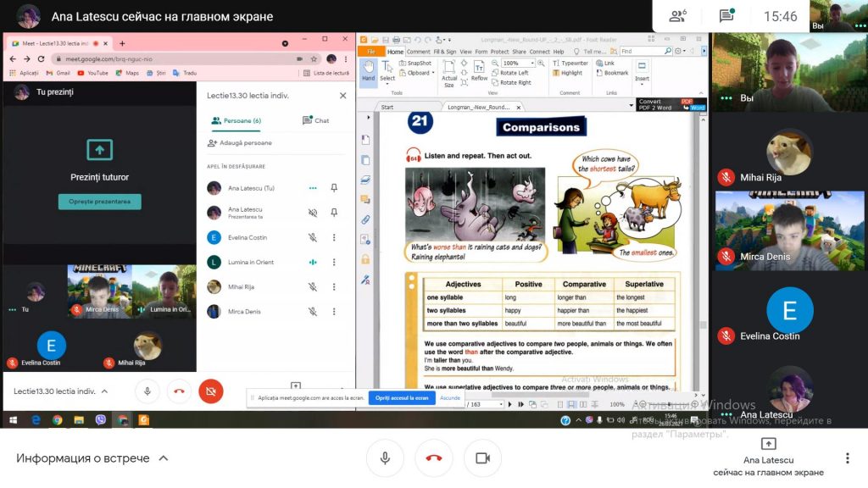Click the Highlight tool
Image resolution: width=868 pixels, height=488 pixels.
click(567, 73)
